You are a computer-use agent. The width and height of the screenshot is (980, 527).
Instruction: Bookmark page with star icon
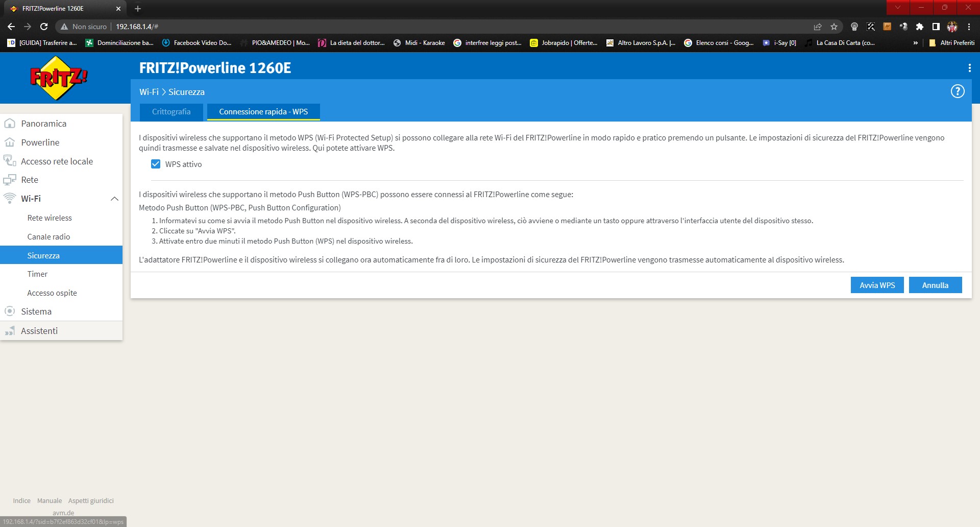834,27
